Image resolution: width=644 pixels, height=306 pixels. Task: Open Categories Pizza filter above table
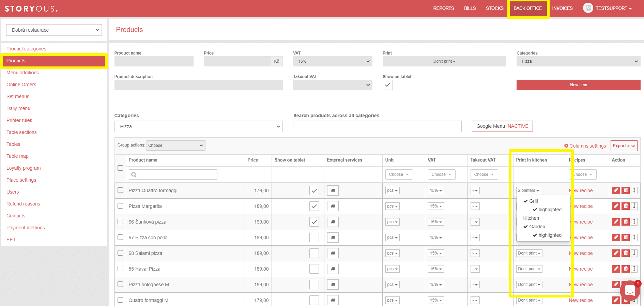point(199,126)
